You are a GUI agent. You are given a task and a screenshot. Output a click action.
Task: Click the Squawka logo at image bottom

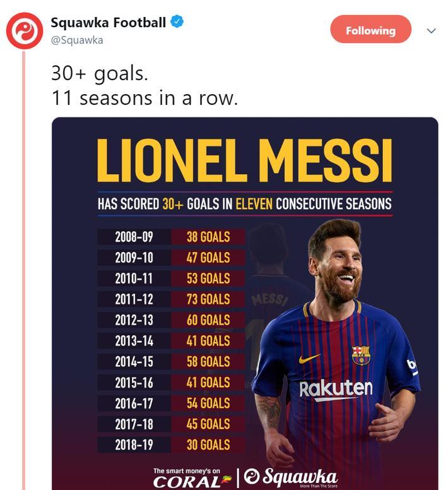tap(290, 478)
